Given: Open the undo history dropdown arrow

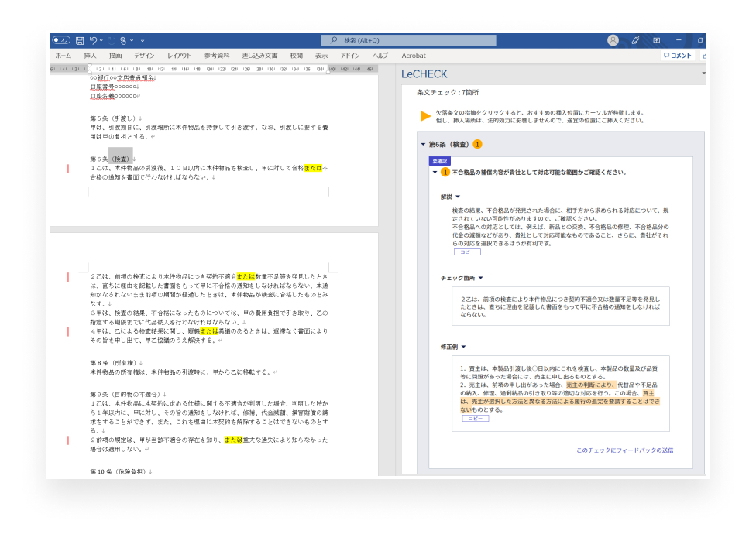Looking at the screenshot, I should click(101, 40).
